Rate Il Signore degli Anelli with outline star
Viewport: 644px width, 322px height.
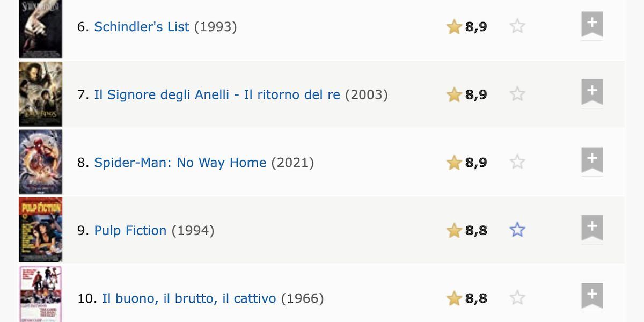[517, 94]
